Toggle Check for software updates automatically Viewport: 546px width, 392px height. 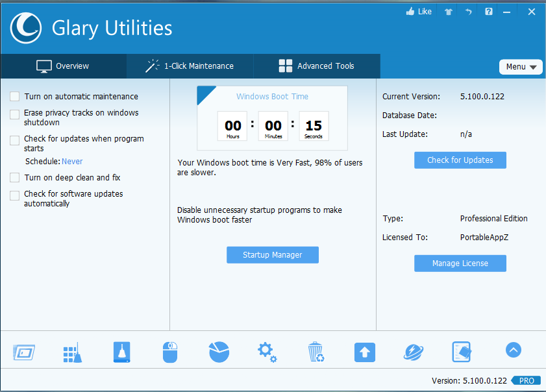(x=15, y=195)
